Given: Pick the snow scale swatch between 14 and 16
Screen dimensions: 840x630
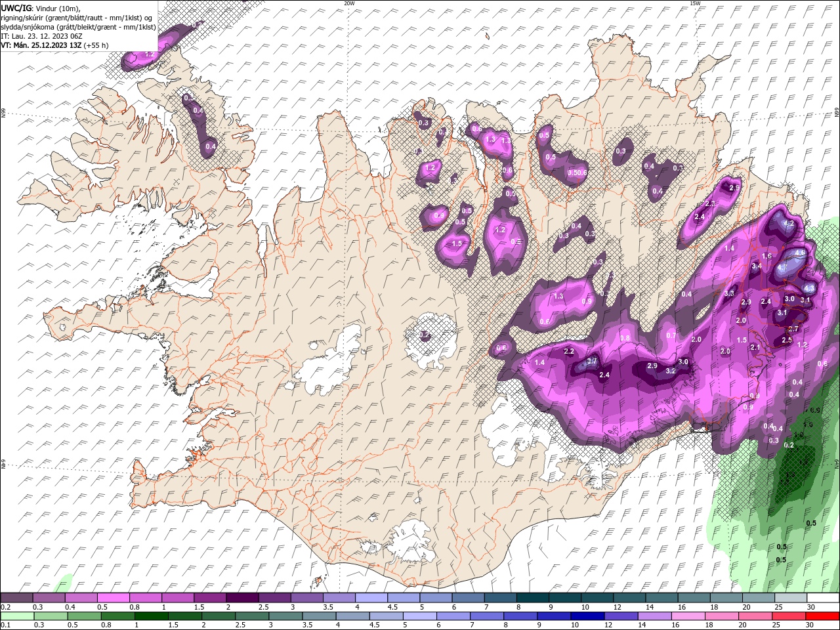Looking at the screenshot, I should click(x=660, y=598).
